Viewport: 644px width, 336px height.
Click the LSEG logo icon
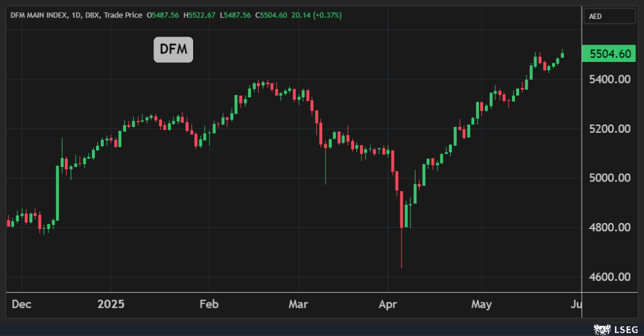[x=601, y=328]
